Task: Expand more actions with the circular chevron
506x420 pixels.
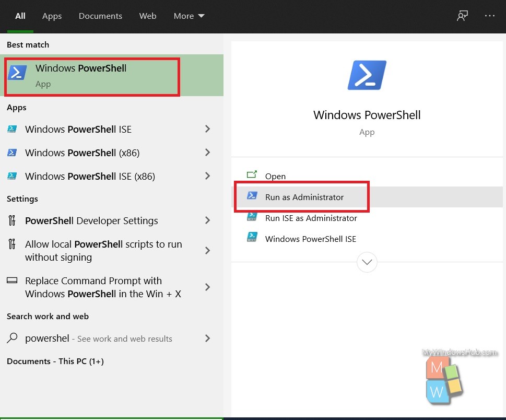Action: pyautogui.click(x=367, y=262)
